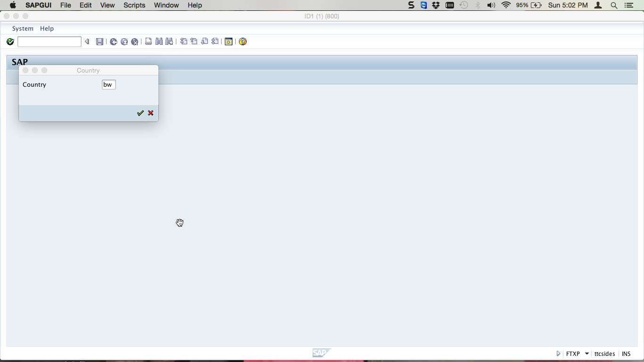Open the Help menu in SAP window
Screen dimensions: 644x362
(47, 28)
